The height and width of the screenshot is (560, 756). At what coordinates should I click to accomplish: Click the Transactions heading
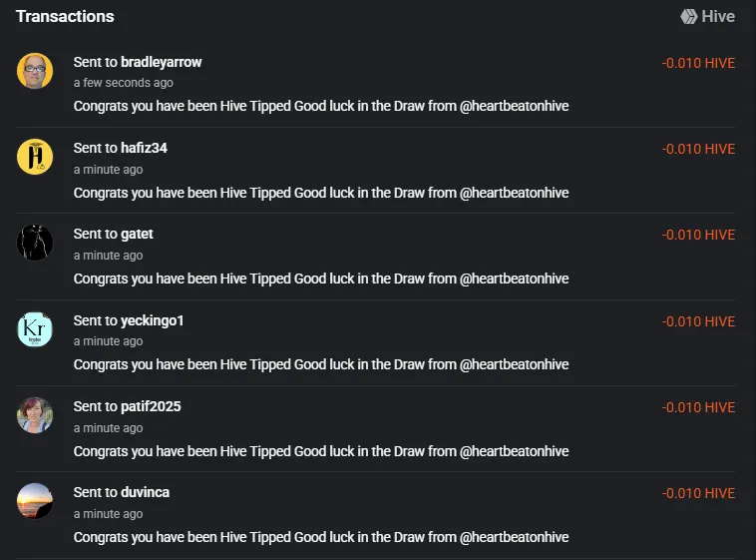pyautogui.click(x=65, y=16)
